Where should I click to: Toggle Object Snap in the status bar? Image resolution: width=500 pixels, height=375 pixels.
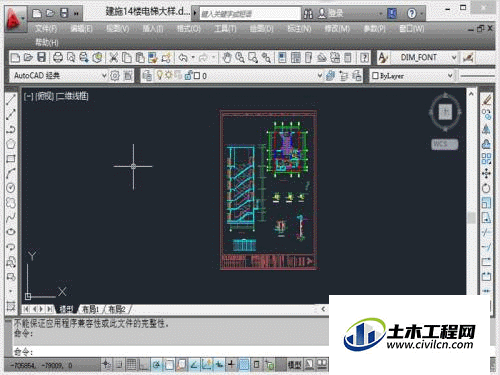[169, 365]
